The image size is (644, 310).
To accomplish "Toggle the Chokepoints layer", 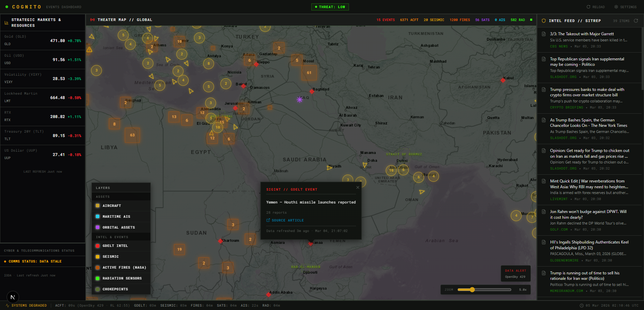I will point(121,289).
